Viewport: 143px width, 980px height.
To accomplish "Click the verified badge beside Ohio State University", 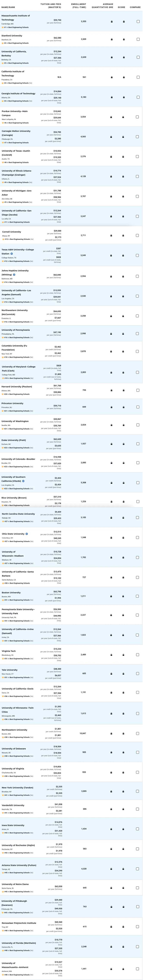I will pyautogui.click(x=27, y=534).
